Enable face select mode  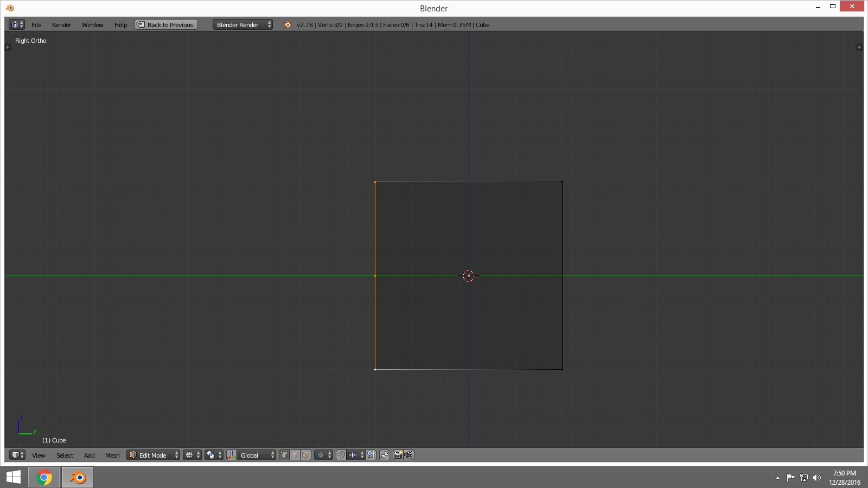click(305, 455)
